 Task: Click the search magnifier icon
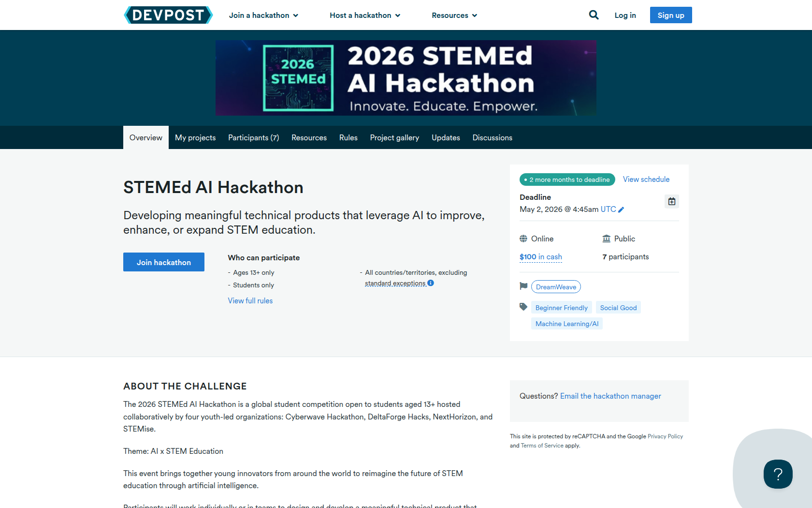pyautogui.click(x=594, y=15)
